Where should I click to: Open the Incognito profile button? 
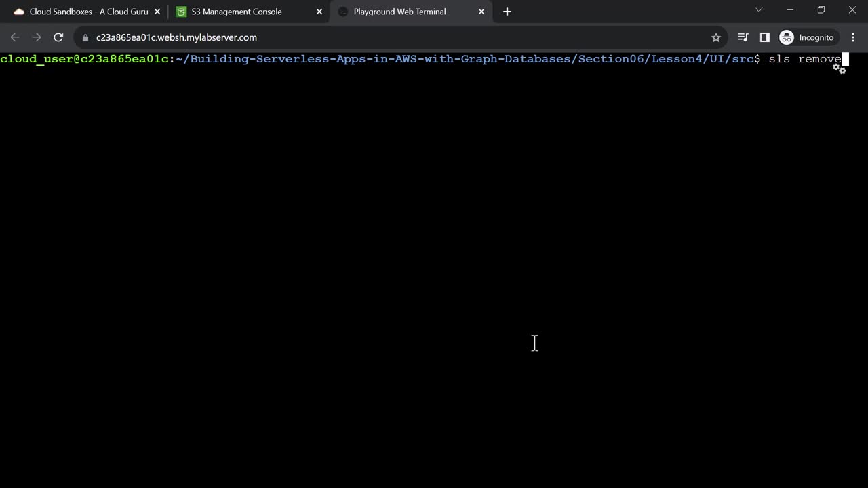(x=808, y=37)
